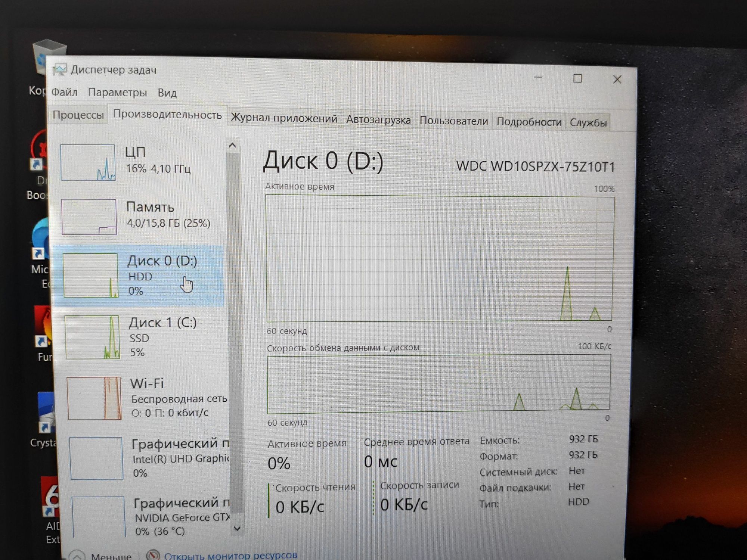Open the Файл menu
This screenshot has height=560, width=747.
64,92
